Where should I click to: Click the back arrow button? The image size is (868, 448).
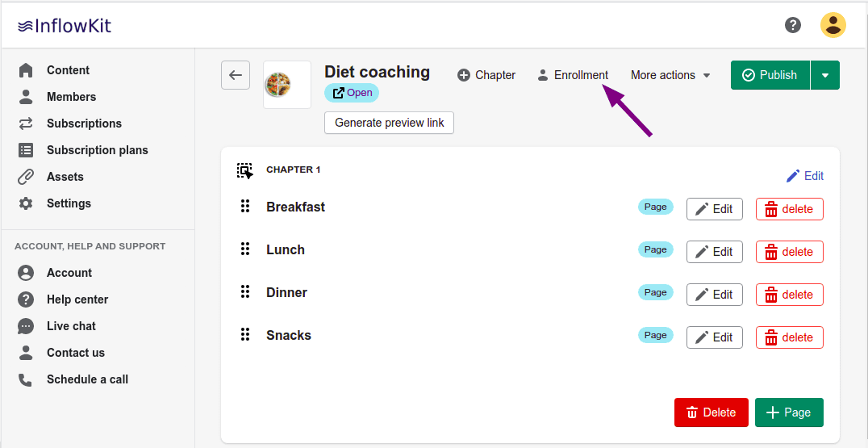tap(236, 75)
